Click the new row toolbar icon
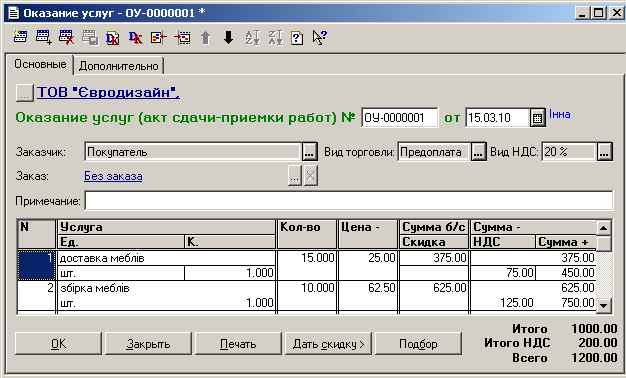Image resolution: width=626 pixels, height=378 pixels. pos(20,37)
